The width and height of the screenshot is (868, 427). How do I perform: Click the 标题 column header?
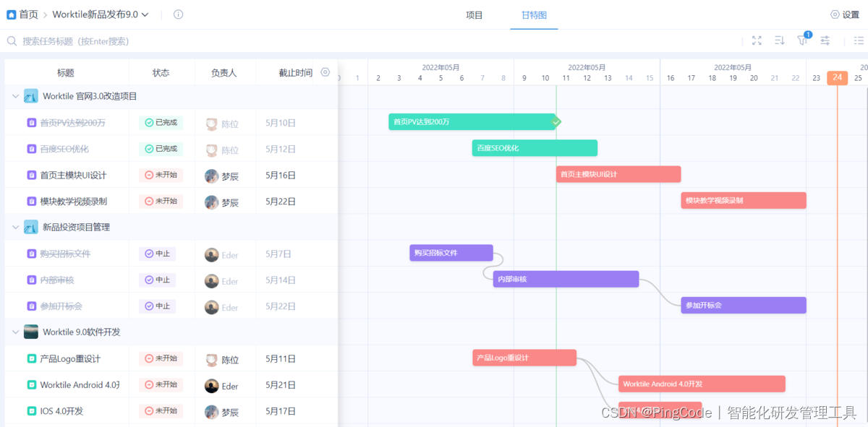click(66, 72)
